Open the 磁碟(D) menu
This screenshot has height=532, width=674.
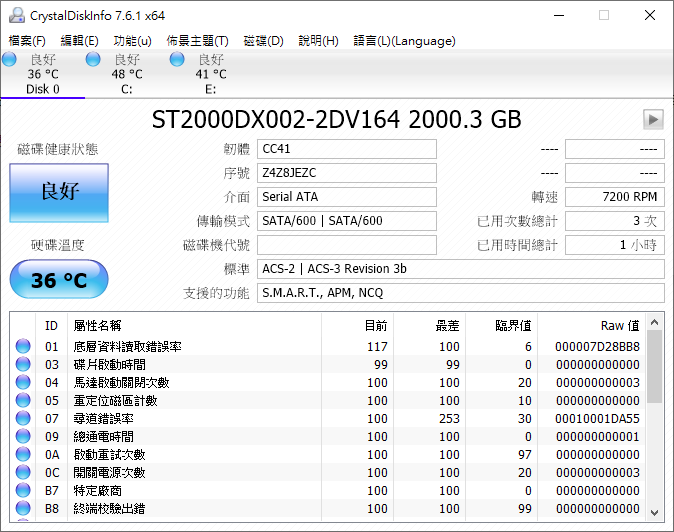[x=263, y=41]
